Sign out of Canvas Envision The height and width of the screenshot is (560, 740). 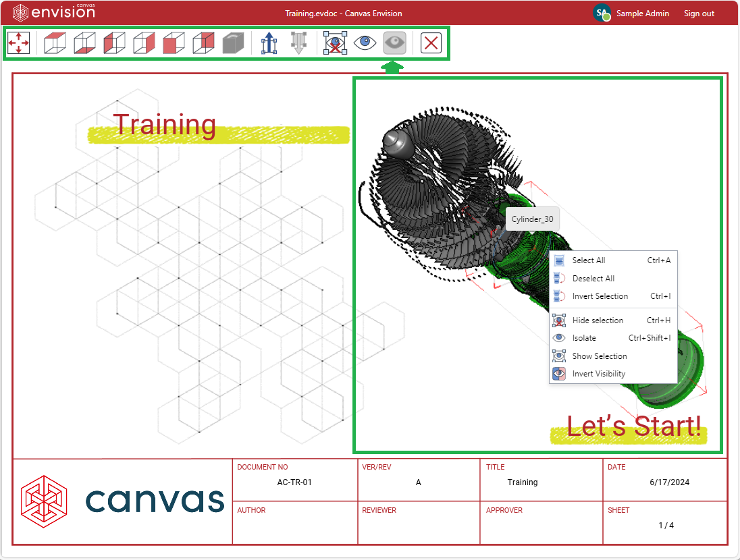point(699,12)
